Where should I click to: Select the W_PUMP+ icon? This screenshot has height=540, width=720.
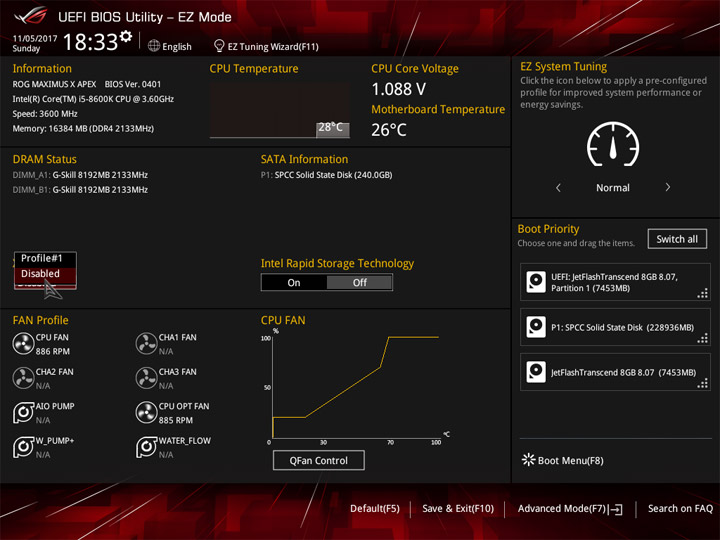[x=23, y=447]
